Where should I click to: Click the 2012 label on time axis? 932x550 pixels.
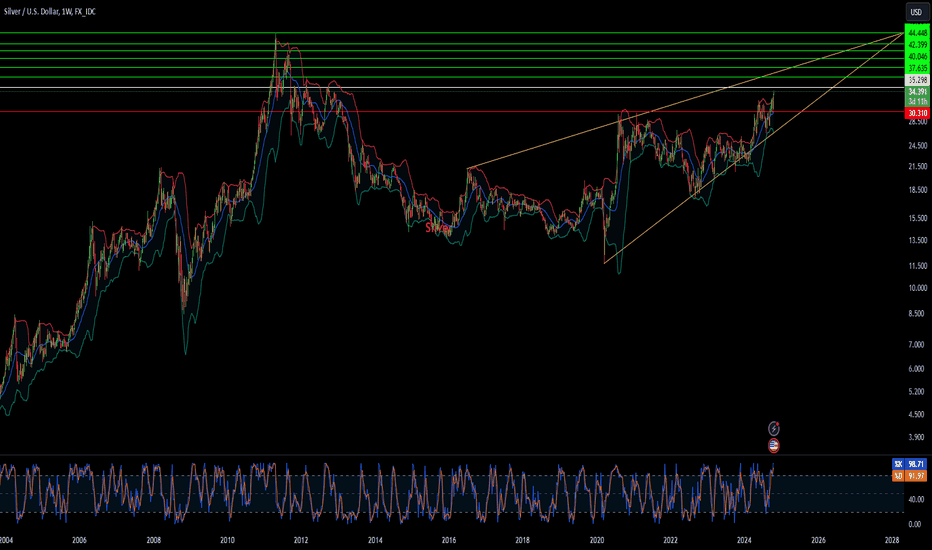tap(301, 540)
